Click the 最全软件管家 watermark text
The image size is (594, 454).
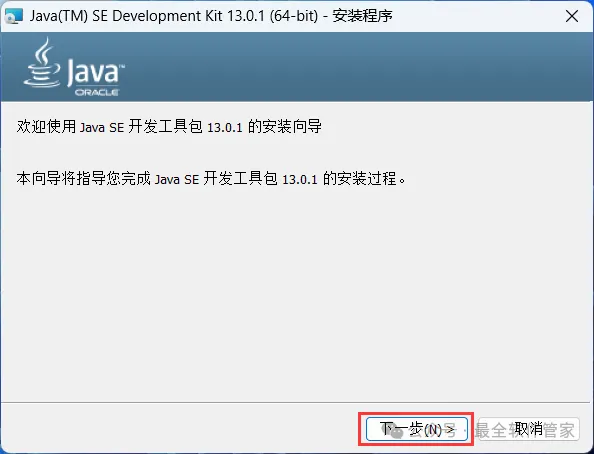click(x=525, y=430)
